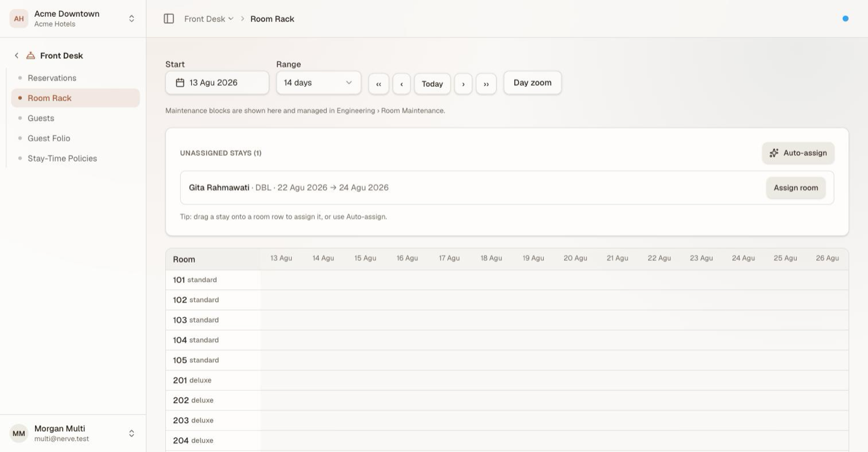This screenshot has height=452, width=868.
Task: Assign room for Gita Rahmawati
Action: coord(796,187)
